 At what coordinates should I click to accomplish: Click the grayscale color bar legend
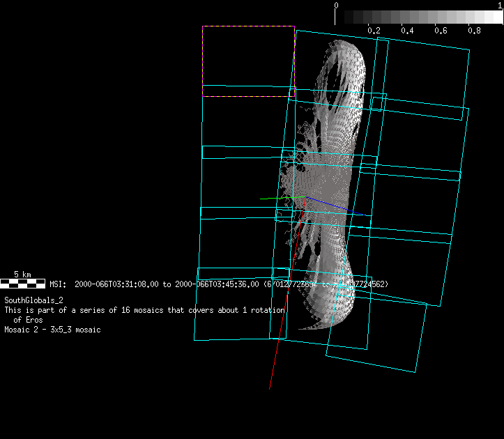click(x=418, y=17)
